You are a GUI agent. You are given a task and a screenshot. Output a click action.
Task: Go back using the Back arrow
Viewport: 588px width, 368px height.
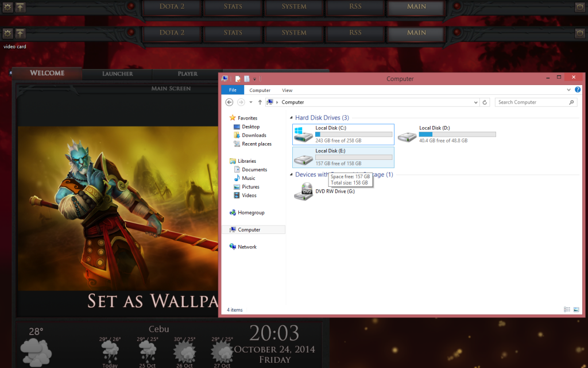point(229,102)
